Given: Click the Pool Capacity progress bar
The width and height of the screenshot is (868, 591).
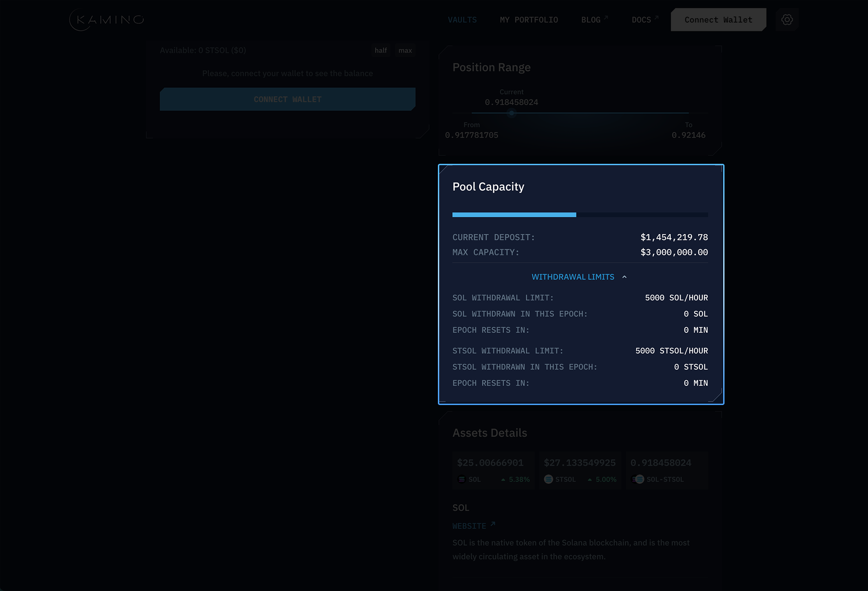Looking at the screenshot, I should point(580,215).
